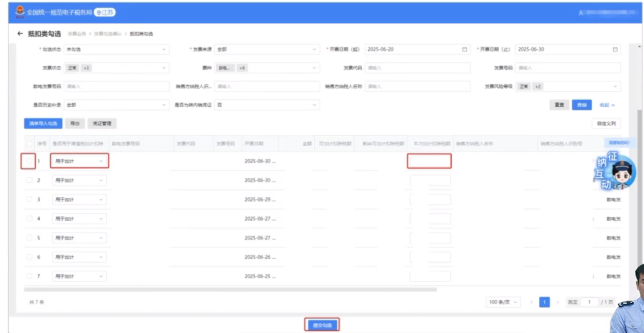
Task: Open the 用于加计 dropdown in row 1
Action: pyautogui.click(x=79, y=161)
